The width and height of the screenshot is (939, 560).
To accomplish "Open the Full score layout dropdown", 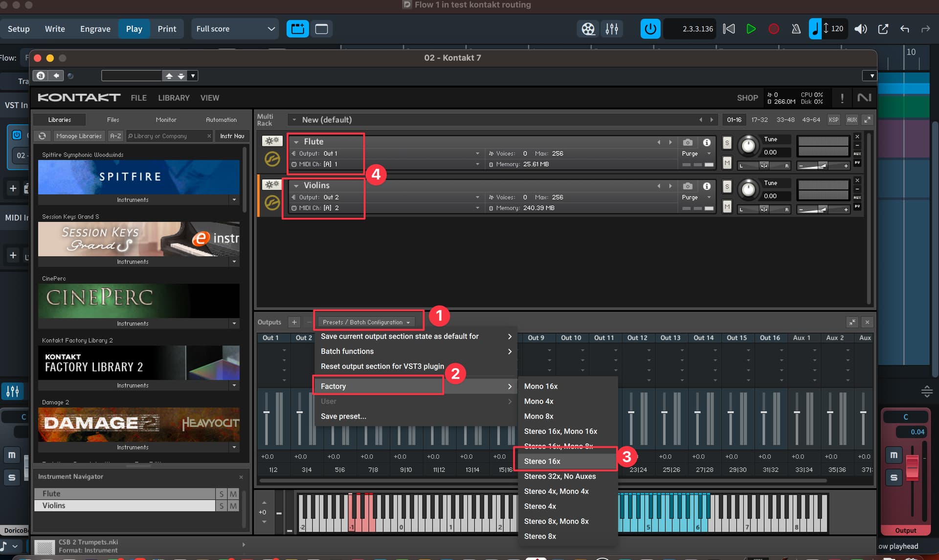I will (x=235, y=29).
